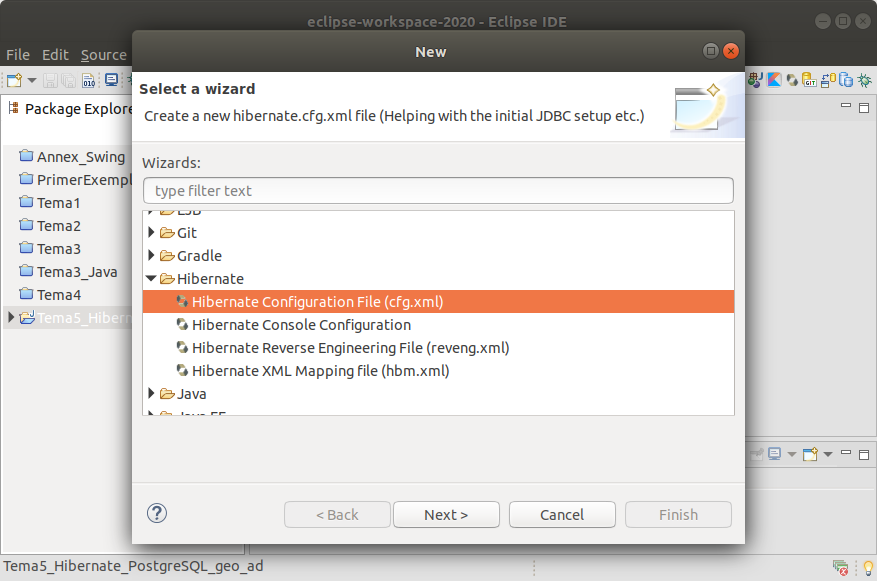The height and width of the screenshot is (581, 877).
Task: Click the Next > button
Action: [446, 514]
